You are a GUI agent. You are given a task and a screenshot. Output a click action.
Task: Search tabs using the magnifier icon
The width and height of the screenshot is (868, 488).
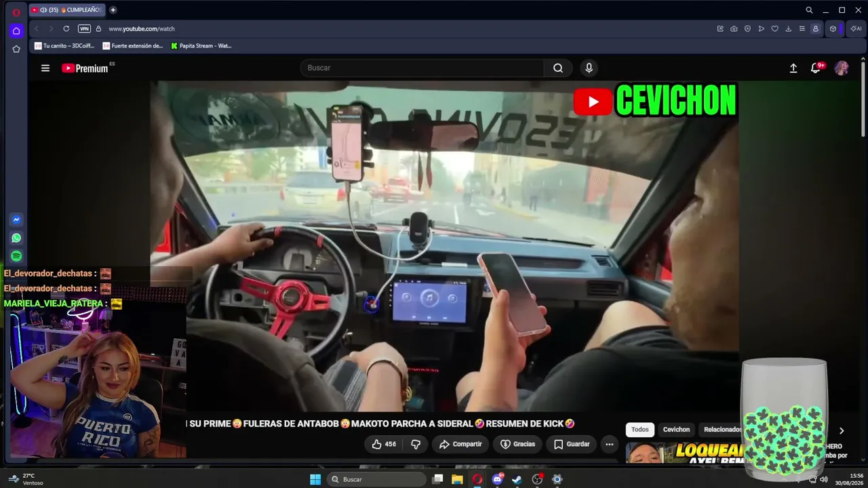pos(809,10)
